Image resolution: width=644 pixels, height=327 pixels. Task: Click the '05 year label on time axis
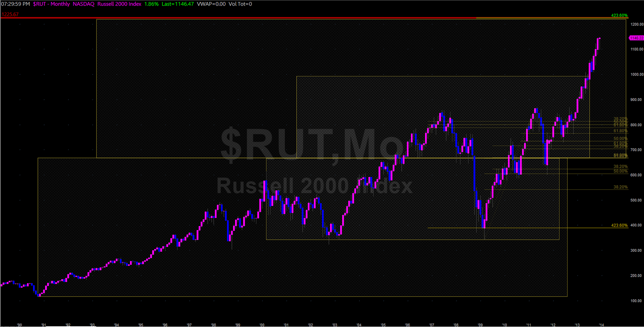pyautogui.click(x=383, y=325)
